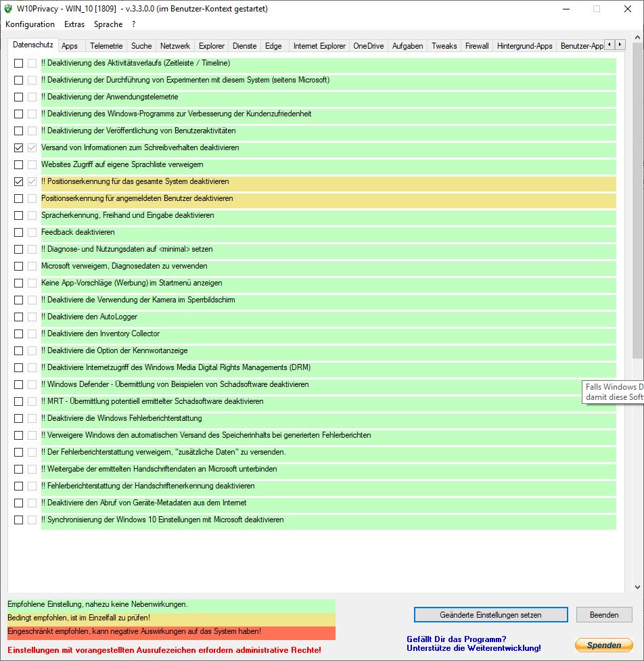Switch to the Internet Explorer tab
This screenshot has height=661, width=644.
(319, 46)
